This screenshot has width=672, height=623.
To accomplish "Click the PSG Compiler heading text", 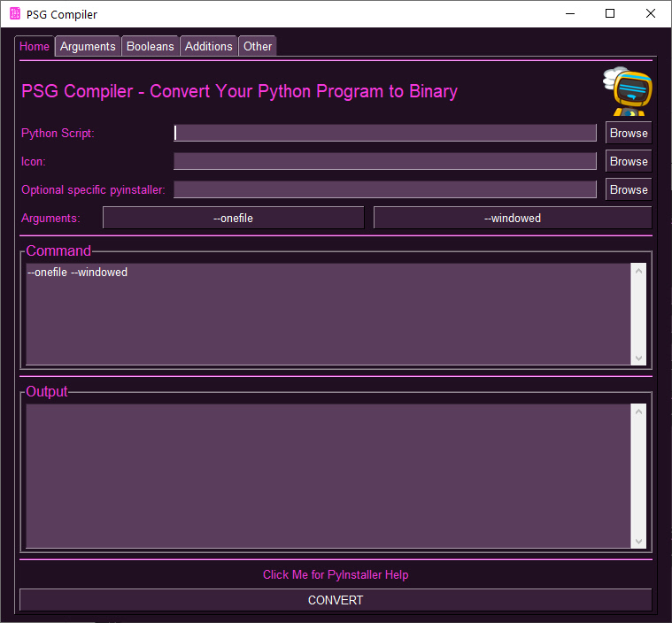I will pos(240,91).
